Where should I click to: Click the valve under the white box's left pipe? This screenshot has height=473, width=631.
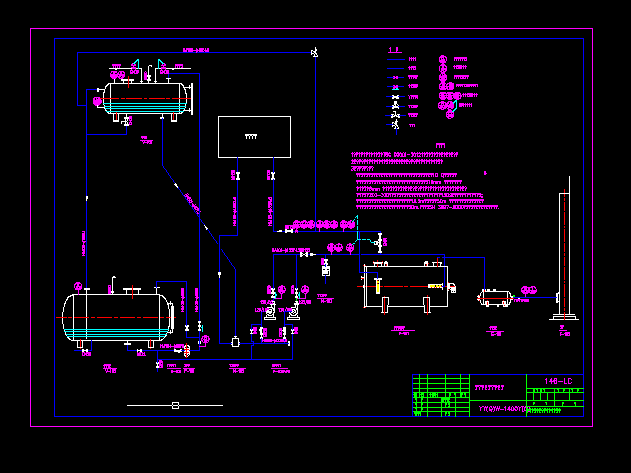click(x=236, y=175)
